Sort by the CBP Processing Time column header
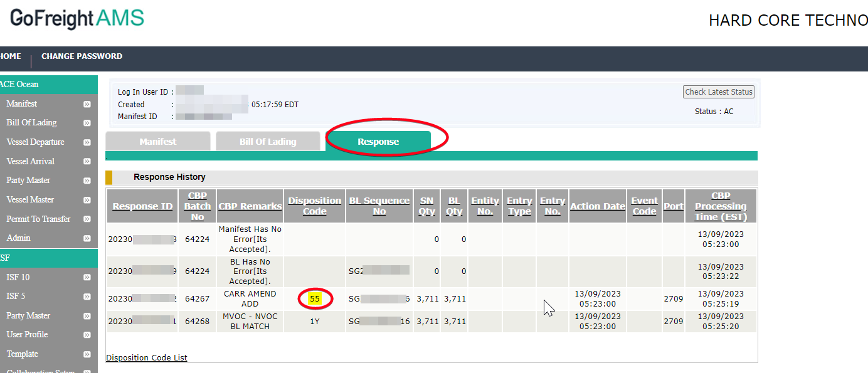Image resolution: width=868 pixels, height=373 pixels. 720,206
